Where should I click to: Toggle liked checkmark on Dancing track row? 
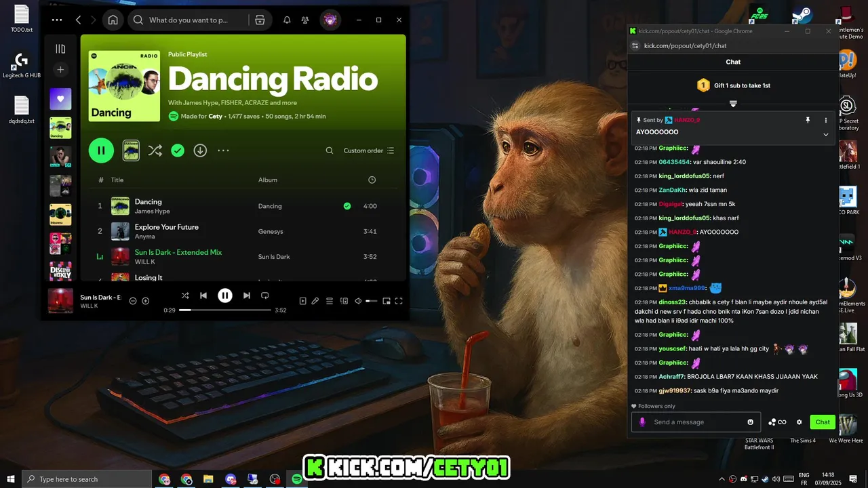(347, 206)
